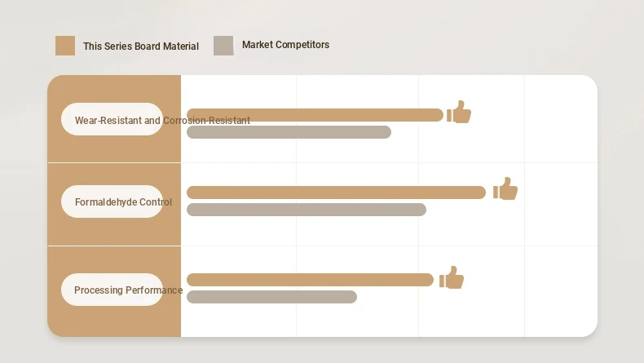The image size is (644, 363).
Task: Select the Processing Performance pill label
Action: [x=112, y=290]
